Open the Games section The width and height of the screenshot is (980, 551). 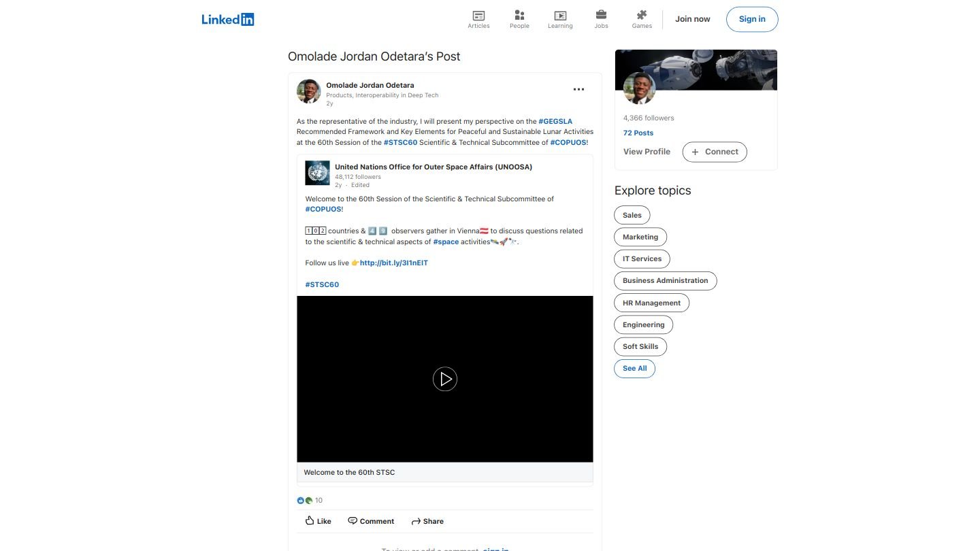point(642,19)
